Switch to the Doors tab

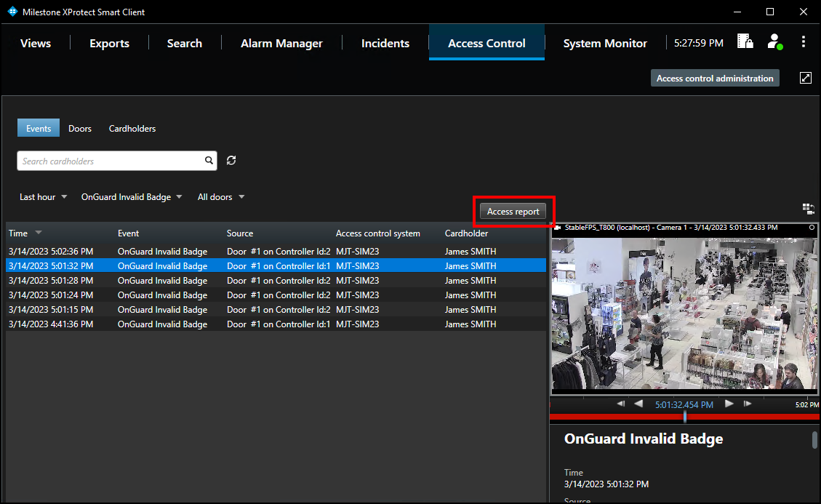(80, 128)
